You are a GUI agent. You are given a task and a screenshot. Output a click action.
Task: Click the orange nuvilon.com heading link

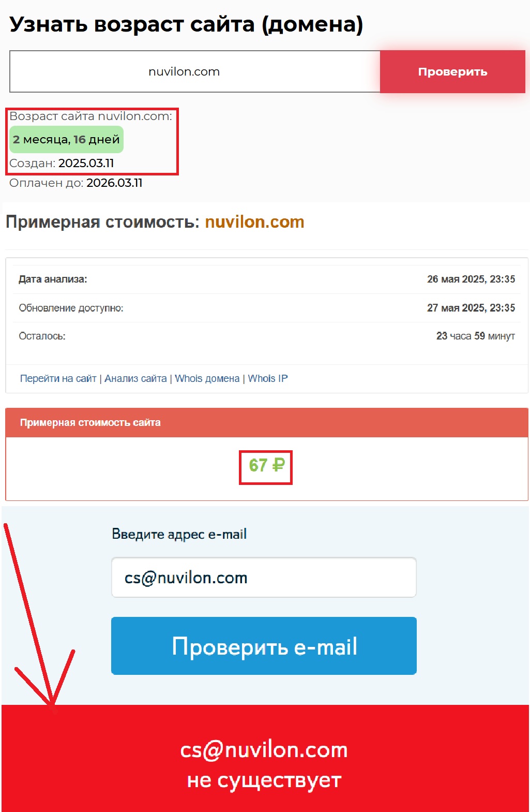point(254,222)
